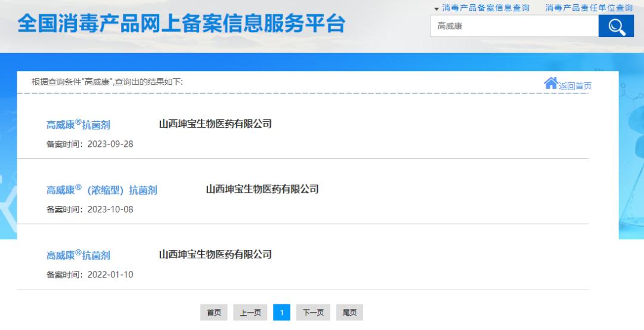
Task: Open 高威康抗菌剂 filed 2023-09-28
Action: 78,124
